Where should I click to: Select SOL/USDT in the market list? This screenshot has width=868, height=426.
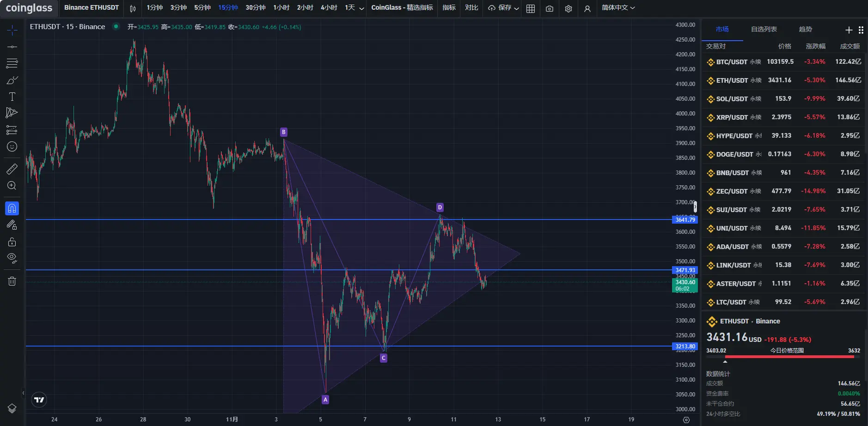783,99
